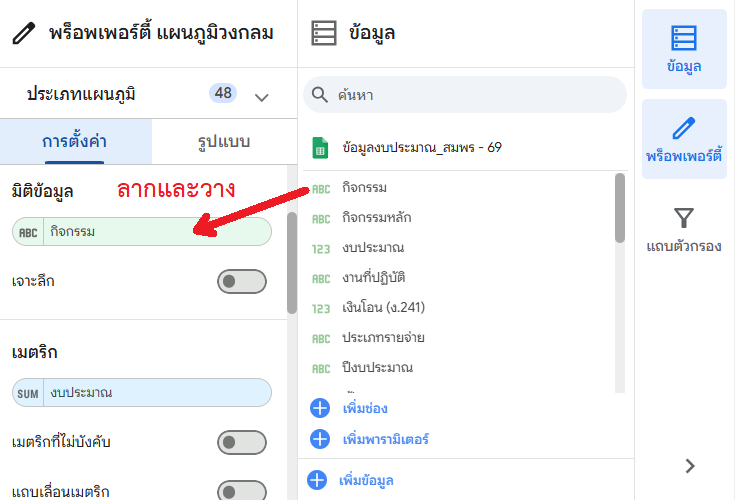Click the เพิ่มข้อมูล add data link
This screenshot has width=735, height=500.
[x=366, y=481]
